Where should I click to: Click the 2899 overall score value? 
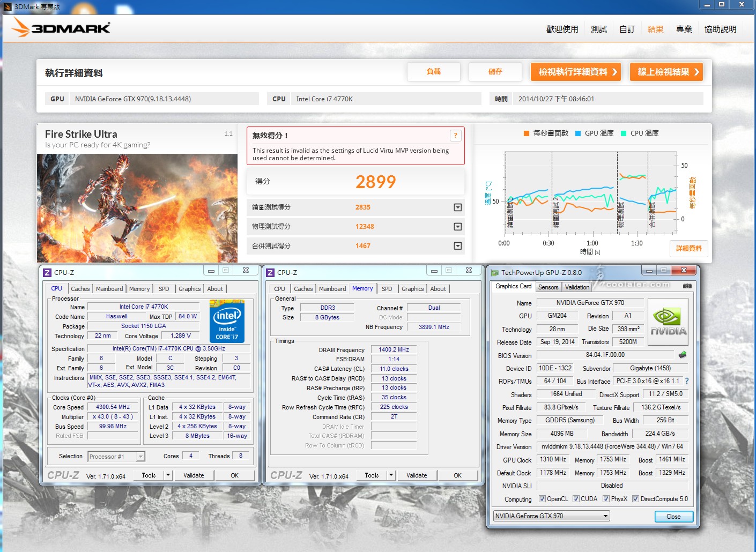[x=376, y=182]
